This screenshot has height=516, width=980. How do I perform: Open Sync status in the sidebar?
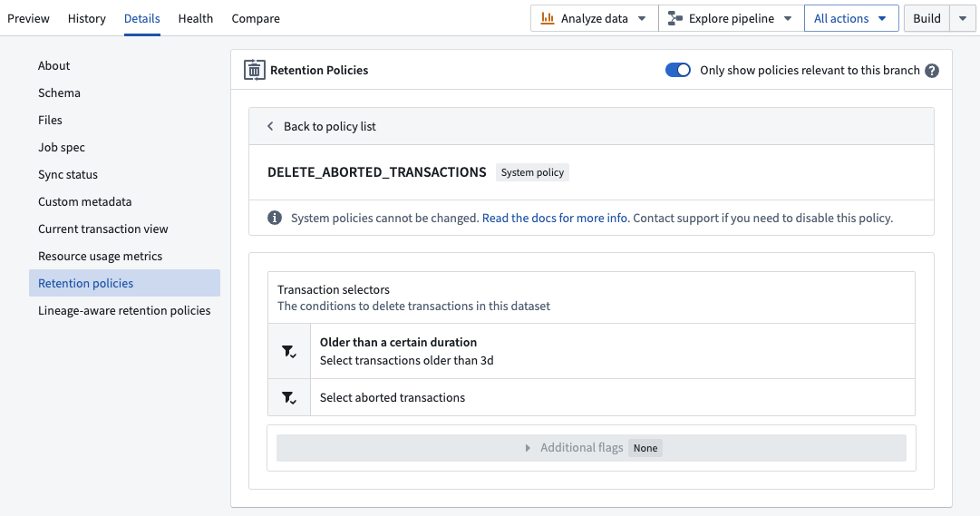(124, 174)
